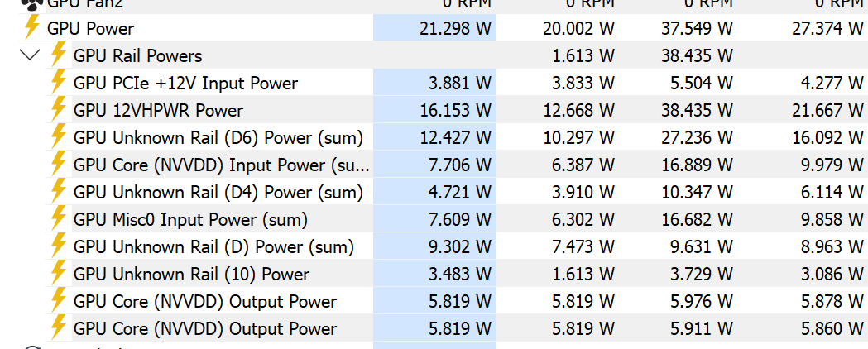Click the maximum value 5.504 W
Viewport: 868px width, 349px height.
pyautogui.click(x=702, y=83)
